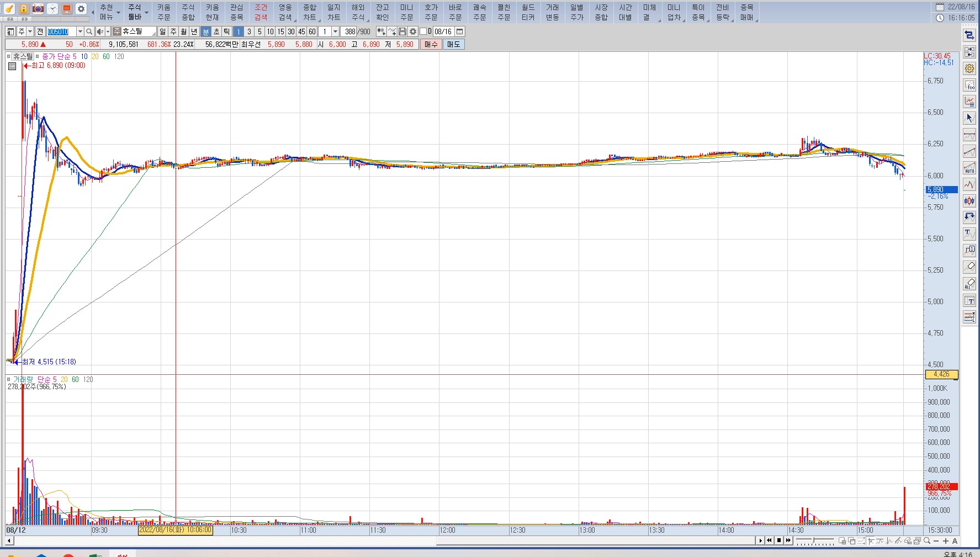980x557 pixels.
Task: Click the speaker sound icon beside stock code
Action: click(x=100, y=31)
